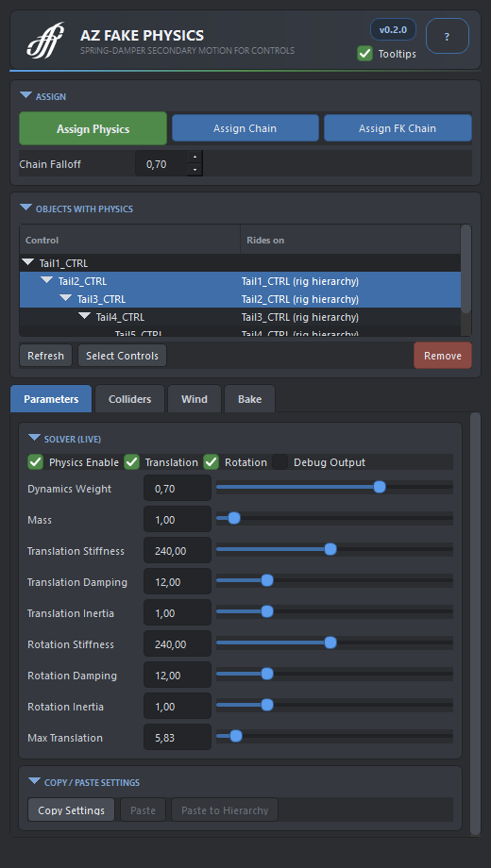Select the Tail2_CTRL row
The width and height of the screenshot is (491, 868).
click(x=240, y=280)
